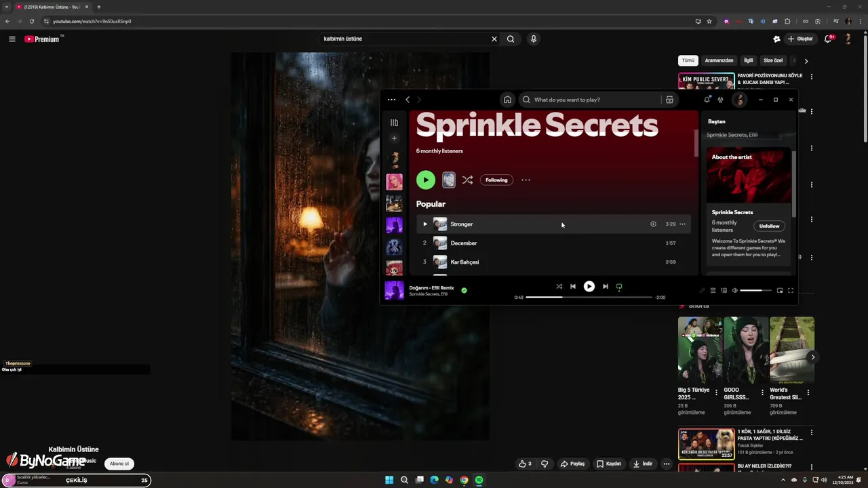The height and width of the screenshot is (488, 868).
Task: Click the Spotify song progress bar
Action: 589,297
